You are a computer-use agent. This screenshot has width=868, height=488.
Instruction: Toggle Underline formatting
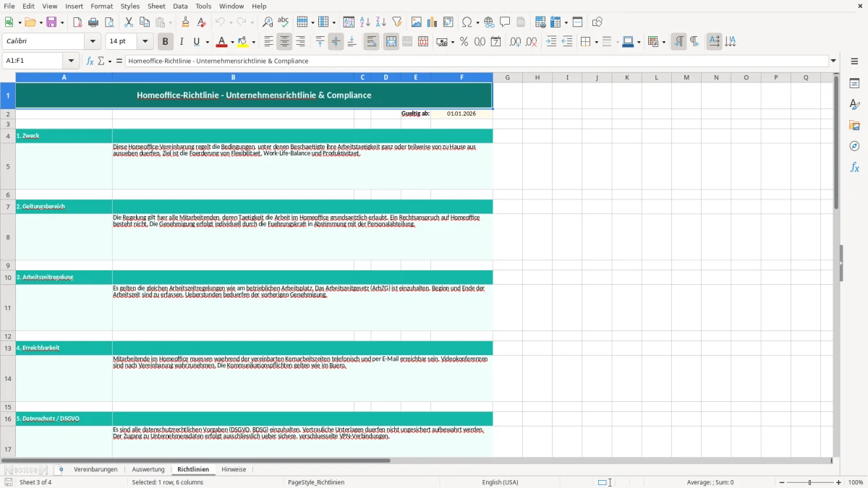(197, 42)
